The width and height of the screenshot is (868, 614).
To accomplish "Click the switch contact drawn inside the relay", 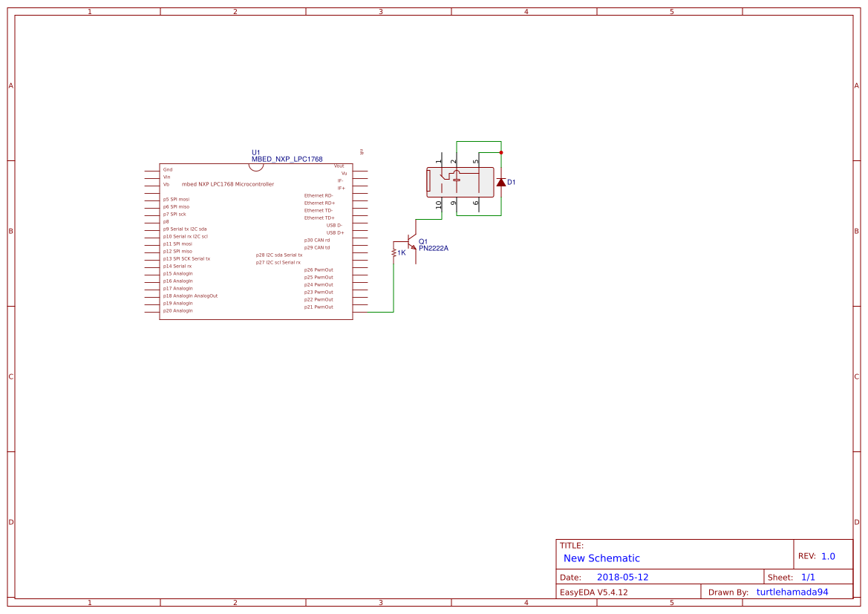I will [443, 177].
